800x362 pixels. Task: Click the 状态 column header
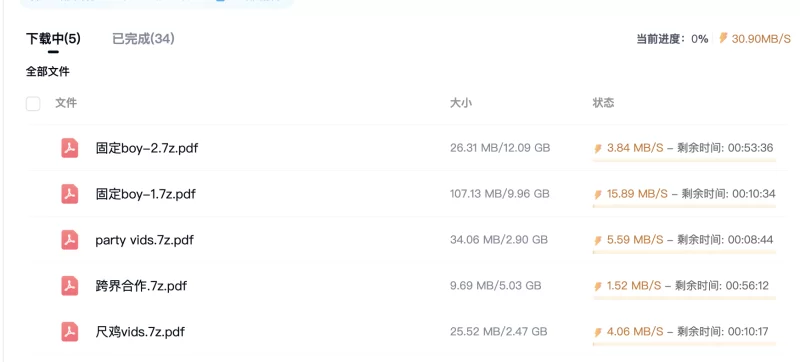(603, 103)
